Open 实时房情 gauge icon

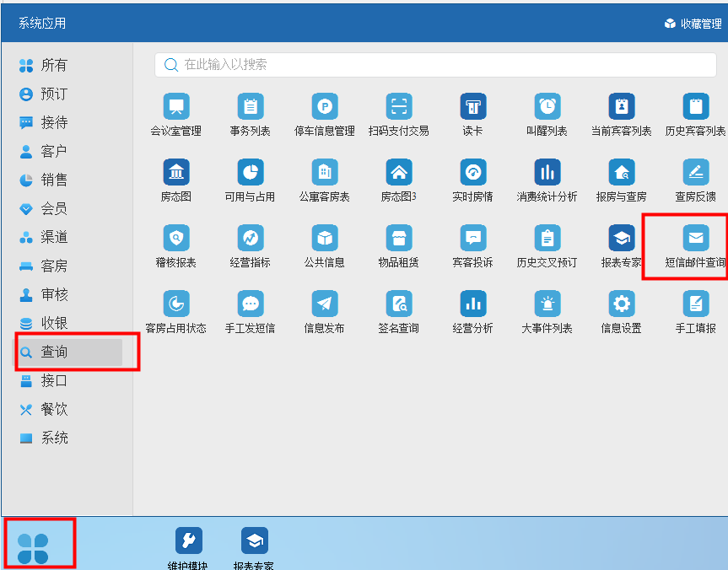473,173
